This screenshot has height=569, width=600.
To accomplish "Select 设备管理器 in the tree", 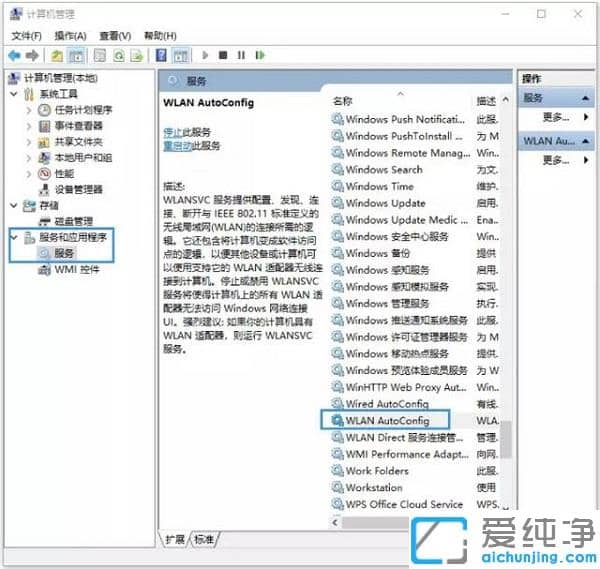I will point(71,189).
